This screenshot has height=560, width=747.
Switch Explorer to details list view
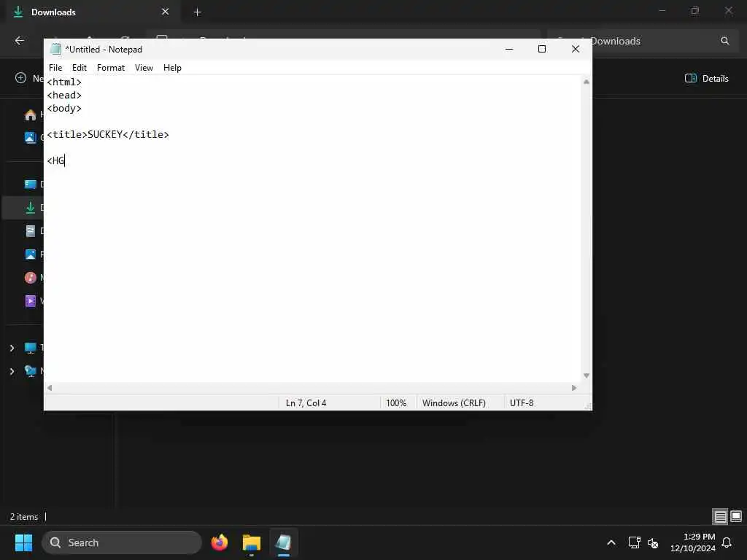click(720, 516)
